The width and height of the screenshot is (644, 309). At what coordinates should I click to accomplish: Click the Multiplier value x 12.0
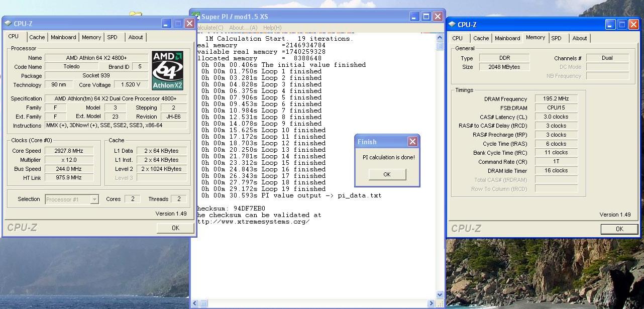coord(69,160)
